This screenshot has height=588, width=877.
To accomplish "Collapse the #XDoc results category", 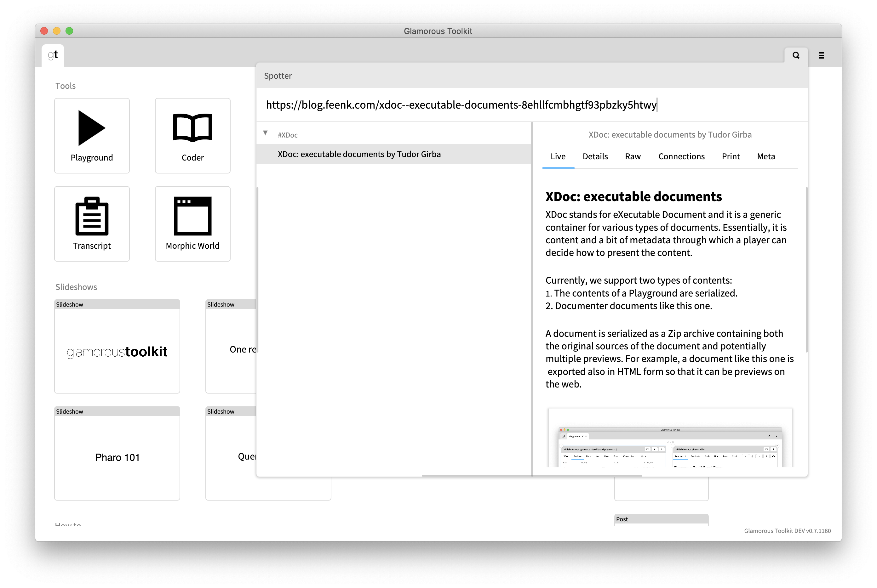I will point(265,133).
